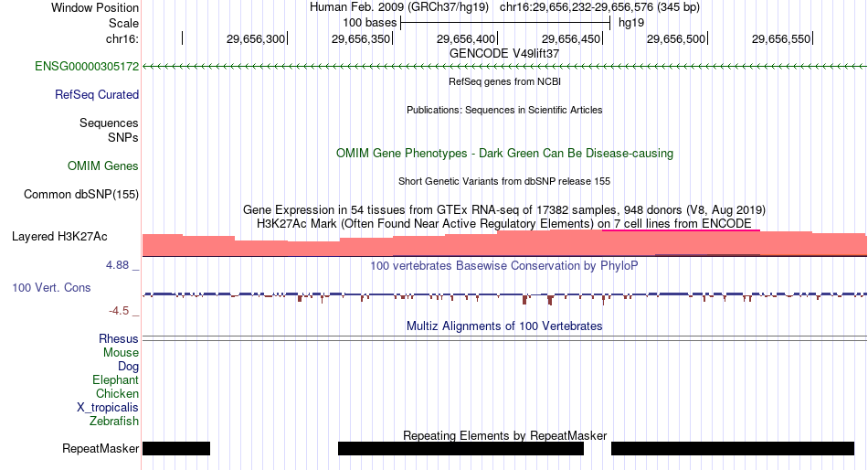Screen dimensions: 868x470
Task: Click the 29,656,450 ruler coordinate
Action: click(571, 38)
